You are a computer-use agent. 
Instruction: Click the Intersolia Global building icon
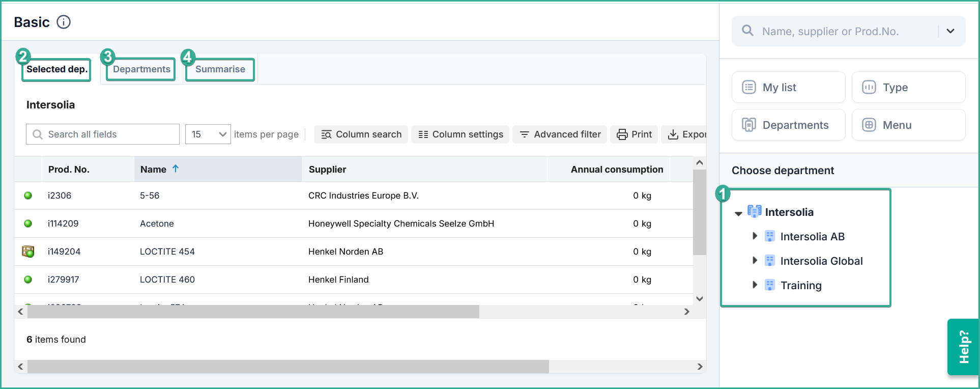point(770,261)
